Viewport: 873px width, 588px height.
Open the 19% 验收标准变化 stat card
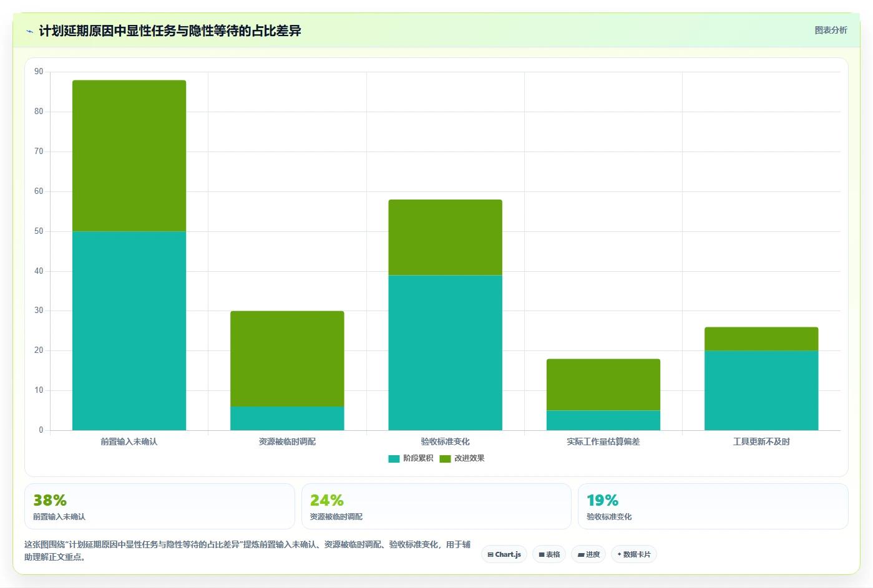(x=713, y=506)
